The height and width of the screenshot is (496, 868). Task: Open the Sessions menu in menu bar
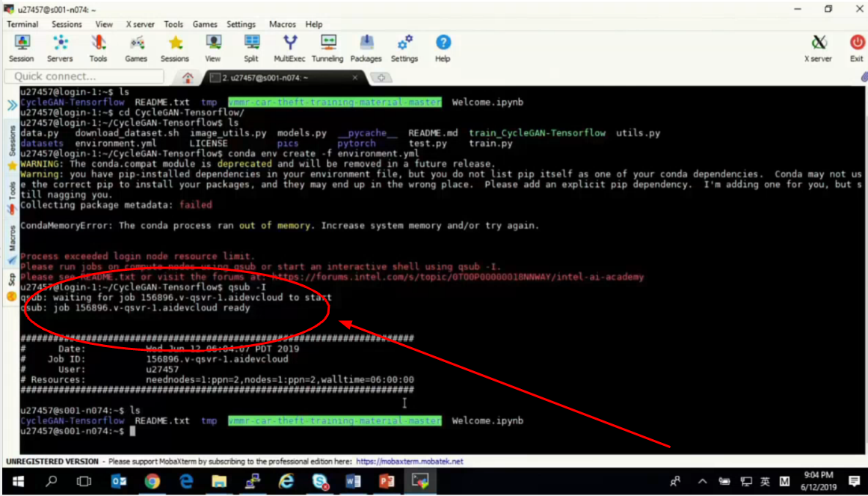[x=67, y=25]
